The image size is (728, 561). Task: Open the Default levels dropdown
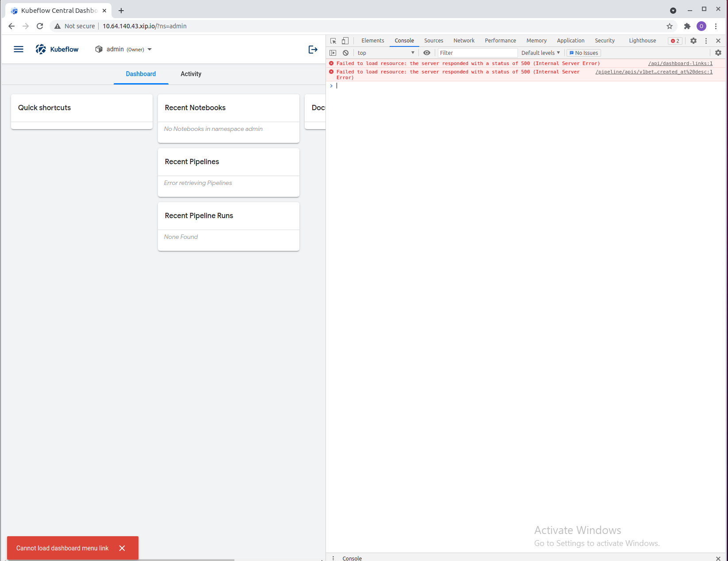[x=540, y=53]
